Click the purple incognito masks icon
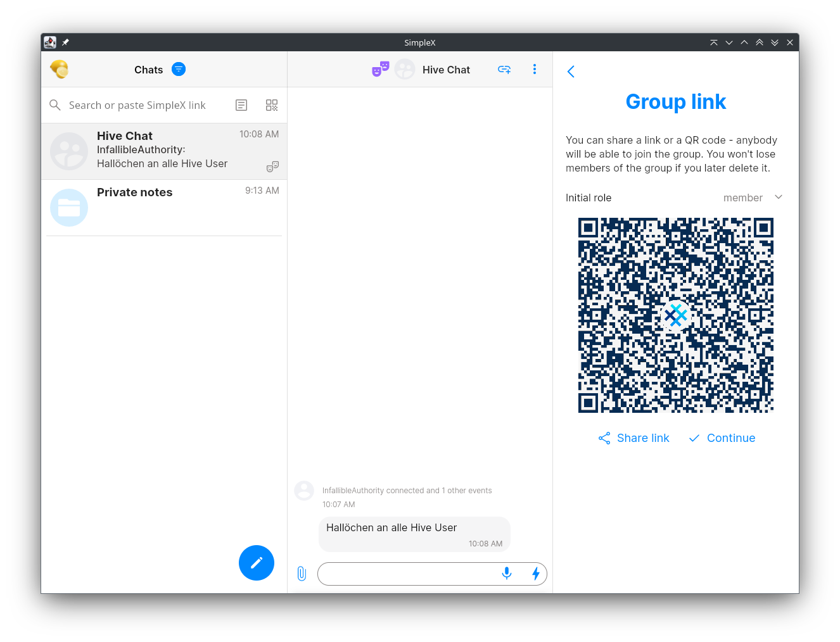Image resolution: width=840 pixels, height=642 pixels. pos(381,69)
